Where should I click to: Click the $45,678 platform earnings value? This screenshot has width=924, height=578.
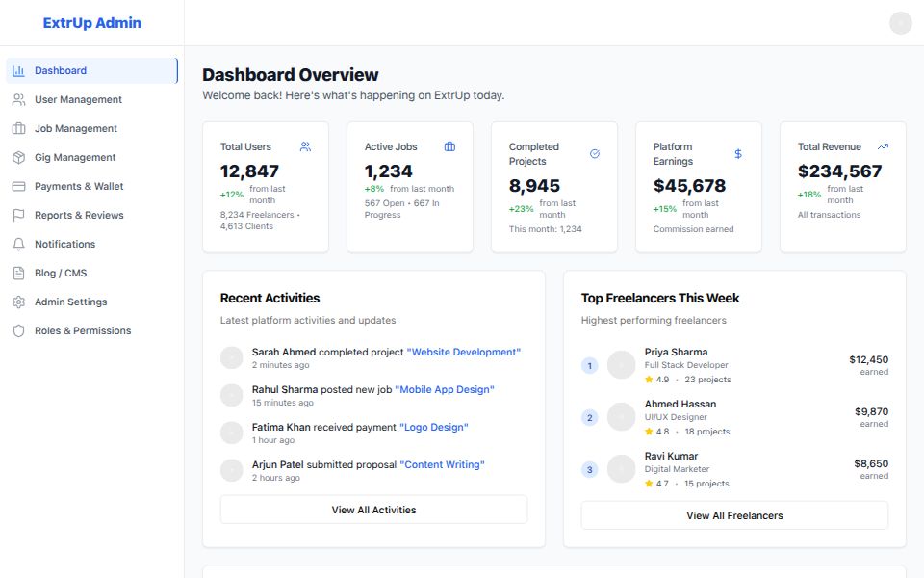pyautogui.click(x=689, y=186)
